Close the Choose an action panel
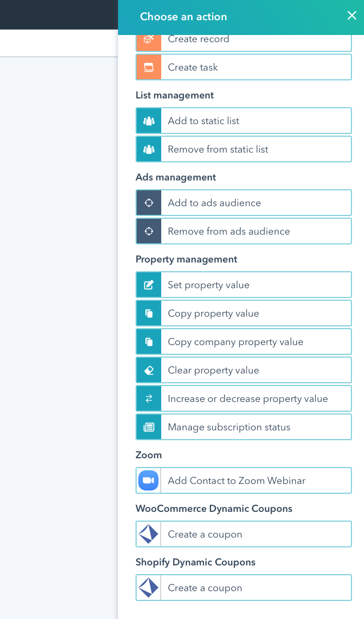 (x=352, y=16)
